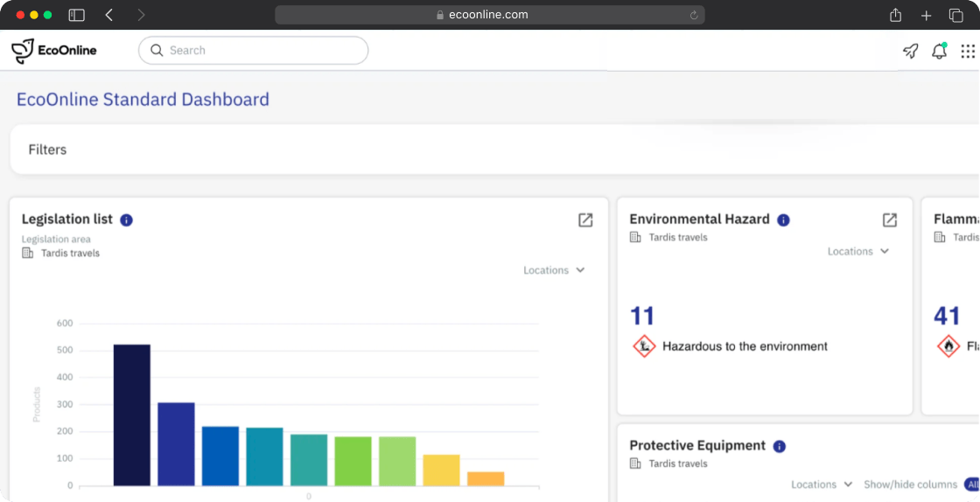Click 'Legislation area' subtitle text

coord(56,239)
